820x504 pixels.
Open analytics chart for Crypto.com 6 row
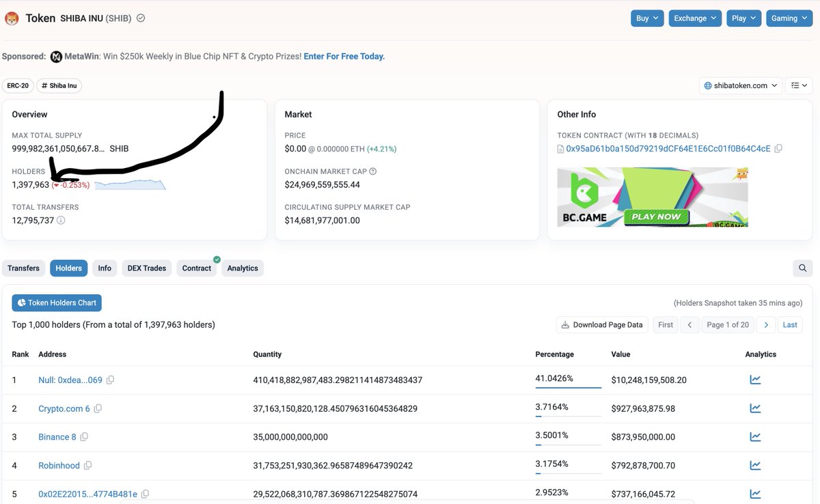pyautogui.click(x=755, y=408)
